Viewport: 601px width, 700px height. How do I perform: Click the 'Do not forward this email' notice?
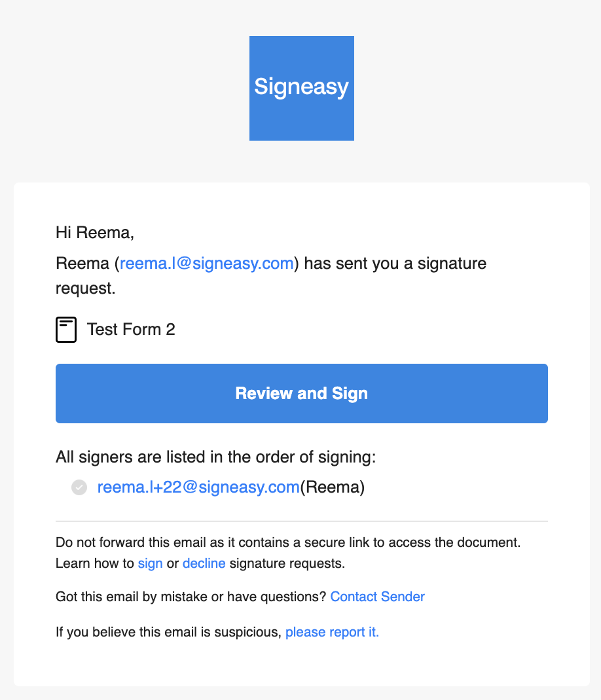(288, 542)
